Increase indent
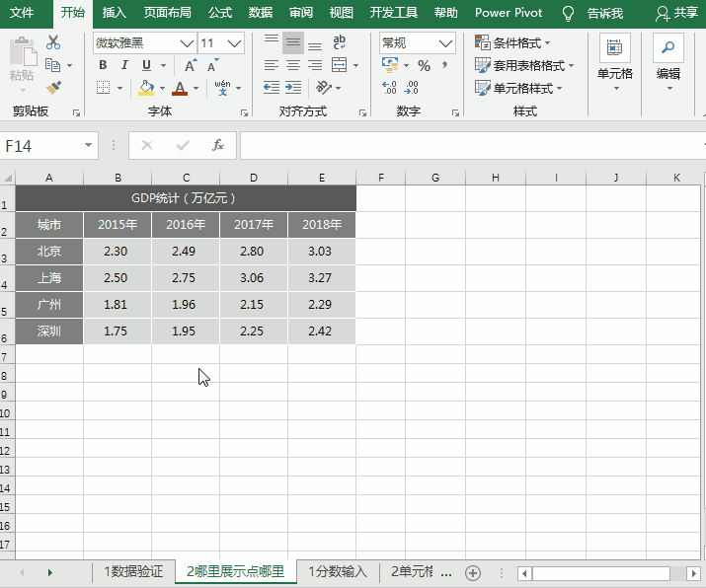The width and height of the screenshot is (706, 588). click(293, 87)
